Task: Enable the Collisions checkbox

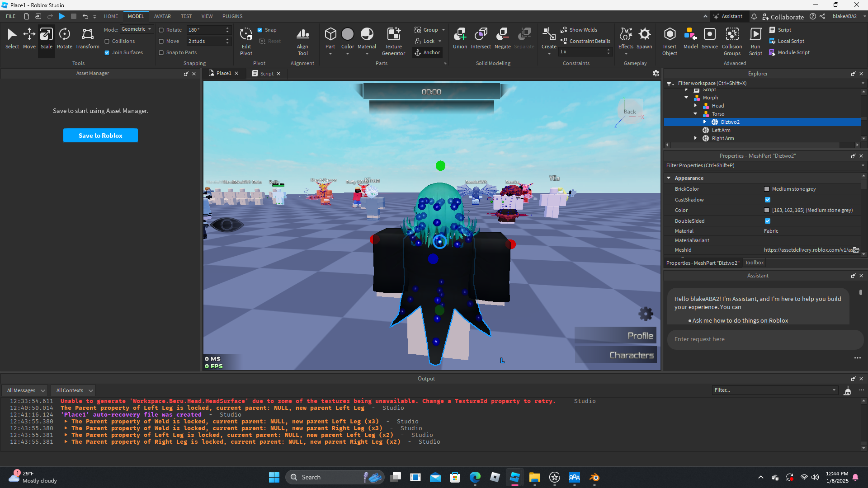Action: (107, 41)
